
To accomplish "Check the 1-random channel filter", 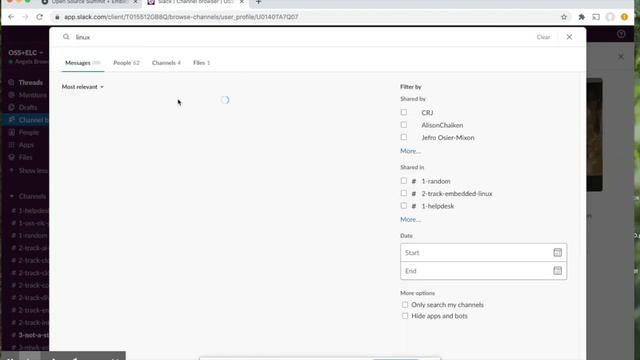I will tap(404, 181).
